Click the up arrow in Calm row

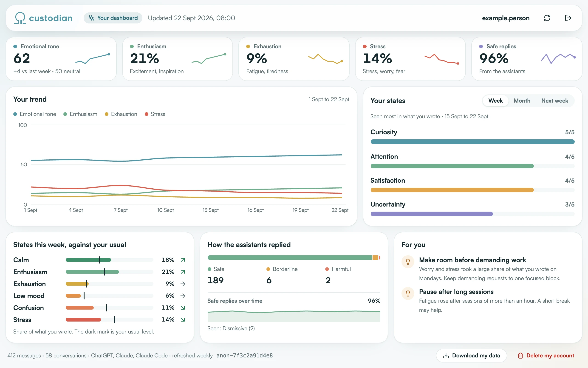pyautogui.click(x=183, y=260)
